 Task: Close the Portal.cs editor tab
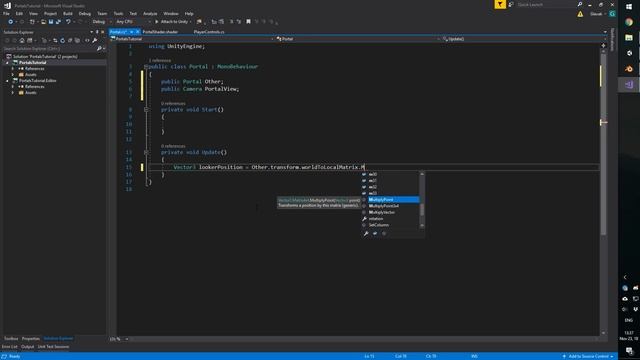[138, 32]
